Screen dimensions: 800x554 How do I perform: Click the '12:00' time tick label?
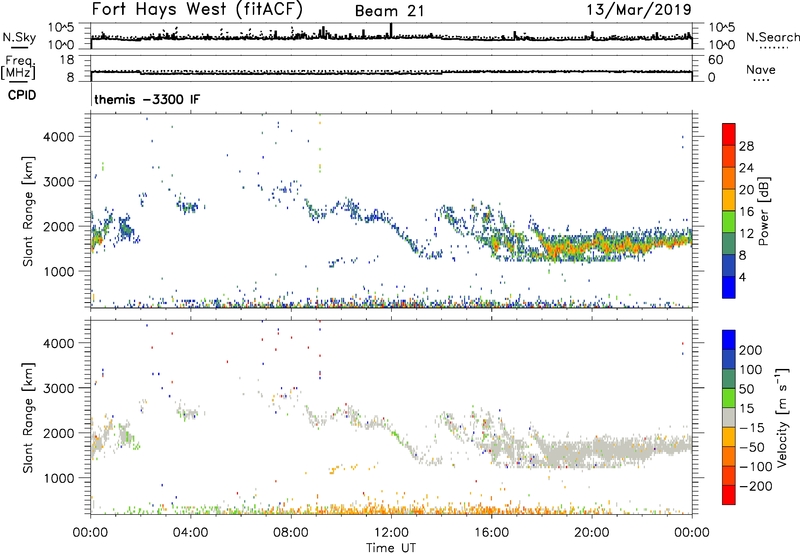tap(391, 533)
